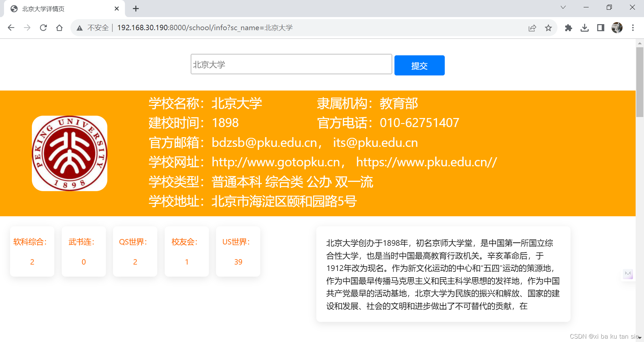Open the tab search chevron dropdown
The width and height of the screenshot is (644, 342).
point(563,7)
